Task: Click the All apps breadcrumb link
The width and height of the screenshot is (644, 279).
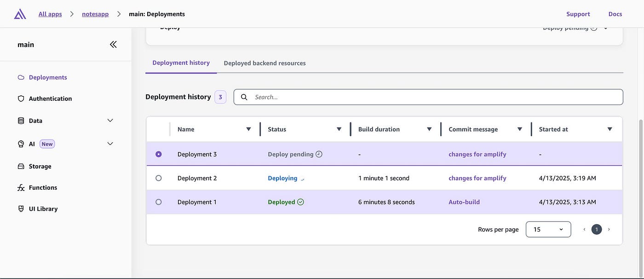Action: [x=50, y=14]
